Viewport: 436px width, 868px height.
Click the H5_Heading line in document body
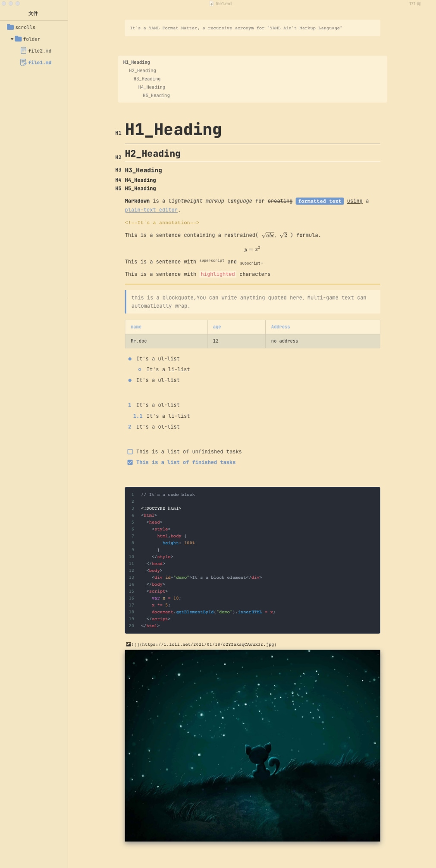coord(141,188)
